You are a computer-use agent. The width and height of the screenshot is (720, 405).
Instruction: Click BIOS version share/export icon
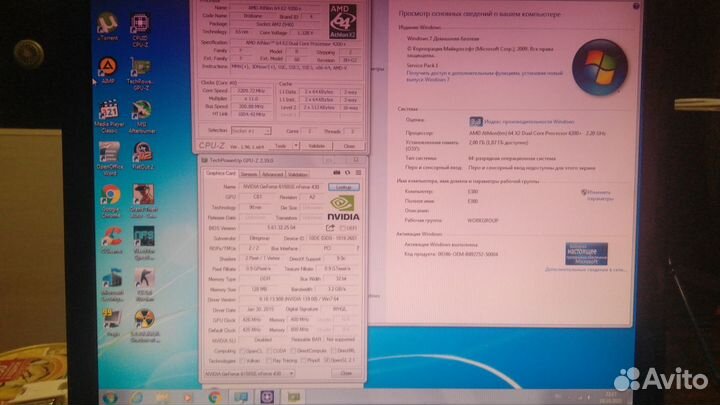coord(330,228)
